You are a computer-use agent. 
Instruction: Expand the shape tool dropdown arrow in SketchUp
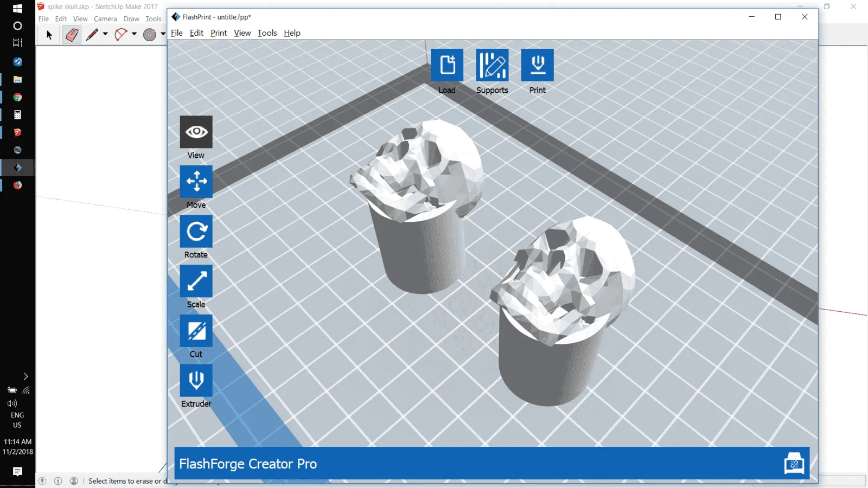tap(163, 34)
